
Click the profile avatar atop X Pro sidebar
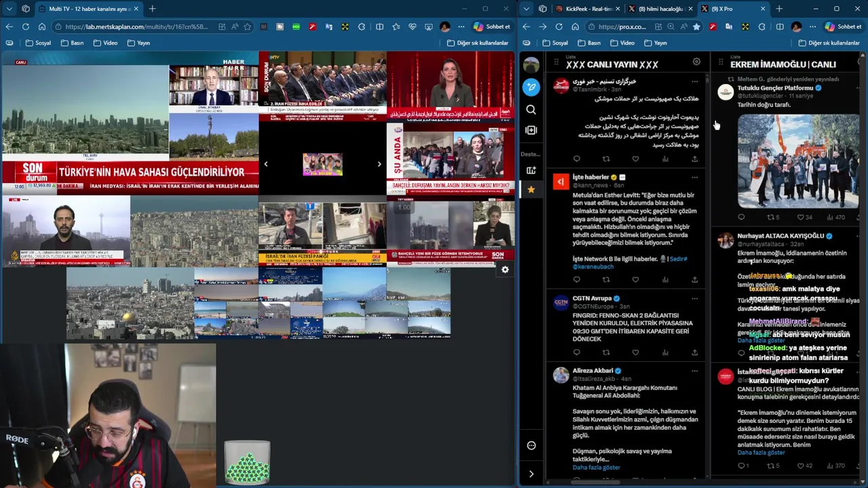[531, 65]
